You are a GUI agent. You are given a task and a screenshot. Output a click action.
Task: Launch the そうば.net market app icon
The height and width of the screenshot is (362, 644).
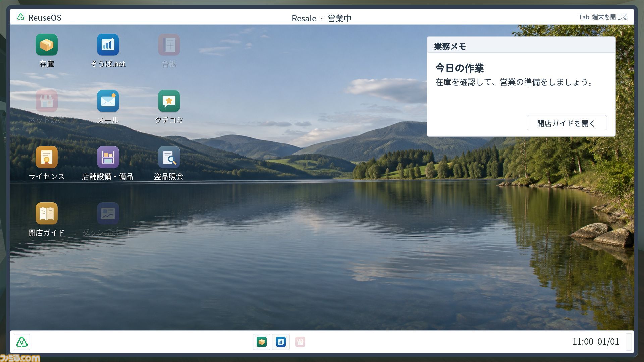tap(108, 45)
